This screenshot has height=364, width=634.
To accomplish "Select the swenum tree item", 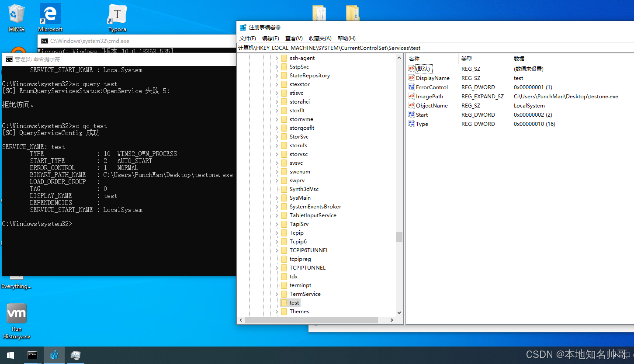I will [300, 172].
